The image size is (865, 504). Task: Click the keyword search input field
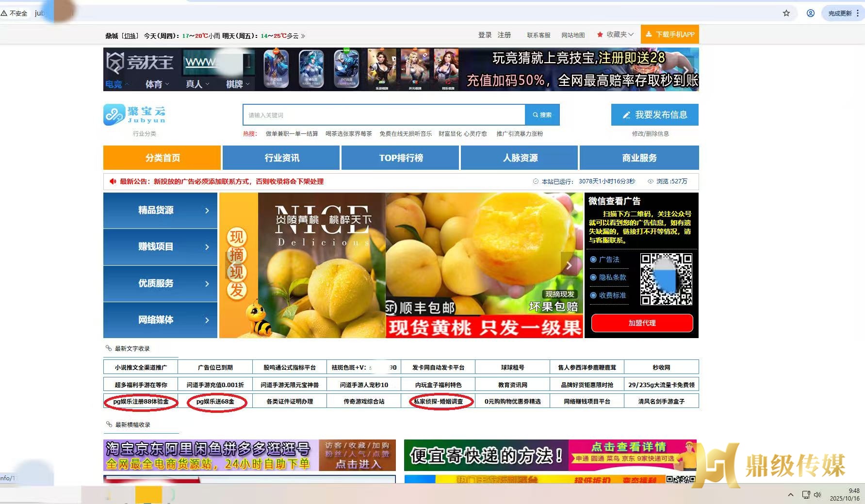pyautogui.click(x=383, y=115)
